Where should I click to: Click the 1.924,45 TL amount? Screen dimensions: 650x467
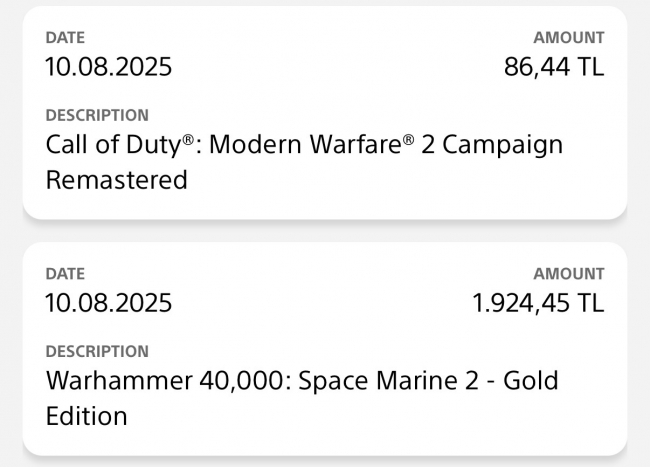tap(538, 304)
